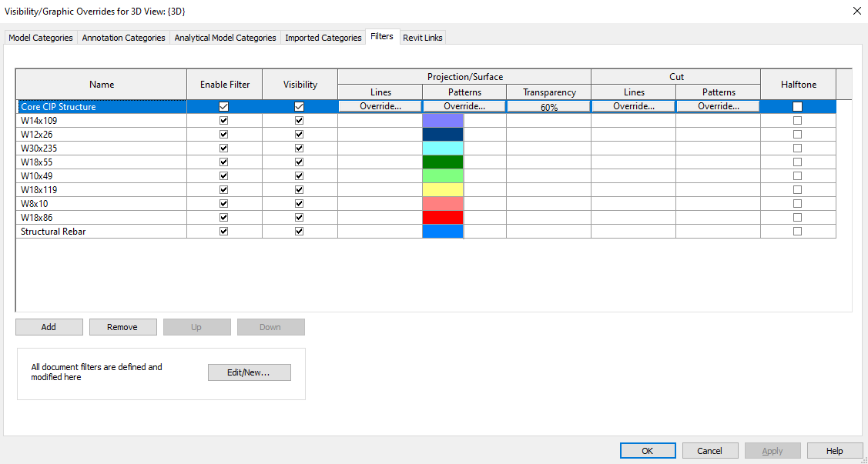Click the dark blue pattern swatch for W12x26

[443, 134]
